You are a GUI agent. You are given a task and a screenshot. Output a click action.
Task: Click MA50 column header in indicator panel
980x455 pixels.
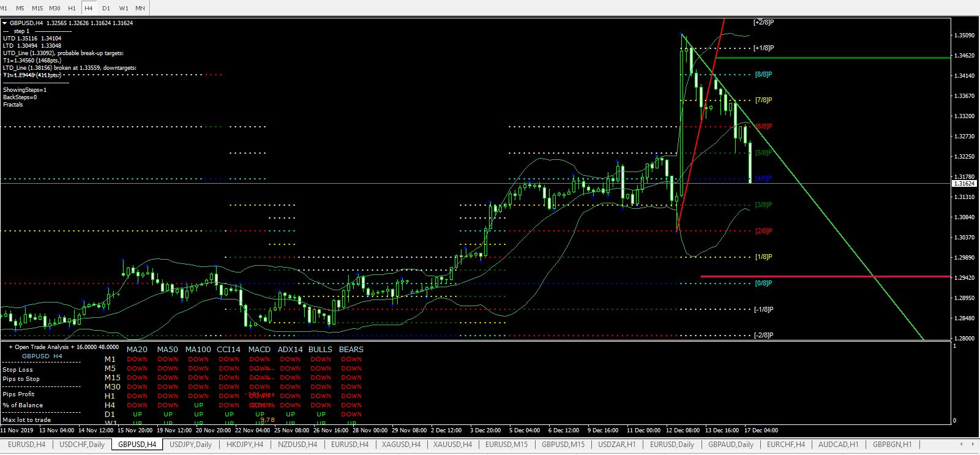(167, 350)
